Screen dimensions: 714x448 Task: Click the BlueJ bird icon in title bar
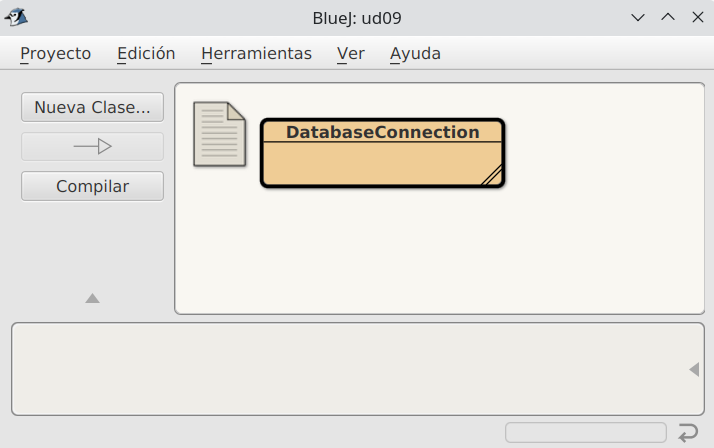coord(17,17)
